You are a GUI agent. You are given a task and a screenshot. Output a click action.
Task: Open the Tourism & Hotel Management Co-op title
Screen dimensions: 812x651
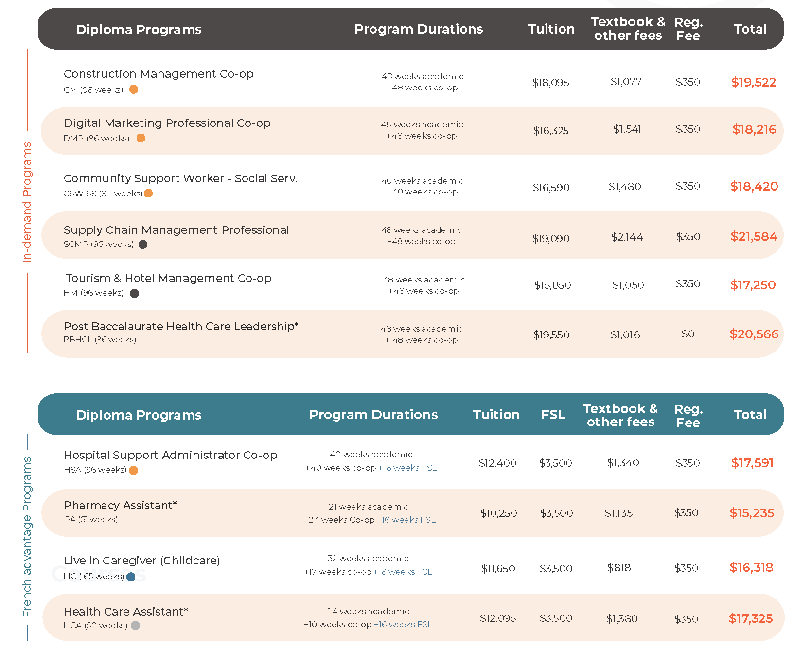click(169, 278)
